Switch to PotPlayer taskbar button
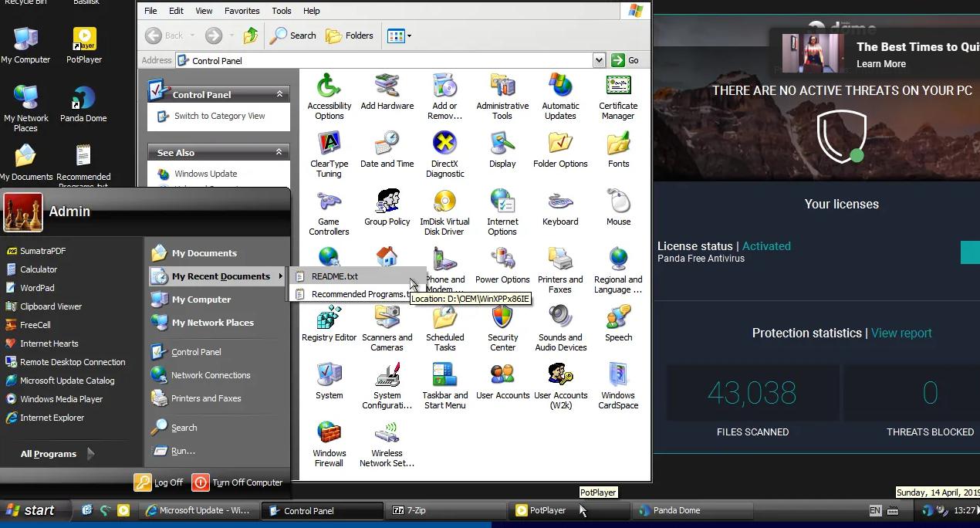This screenshot has width=980, height=528. (x=569, y=510)
